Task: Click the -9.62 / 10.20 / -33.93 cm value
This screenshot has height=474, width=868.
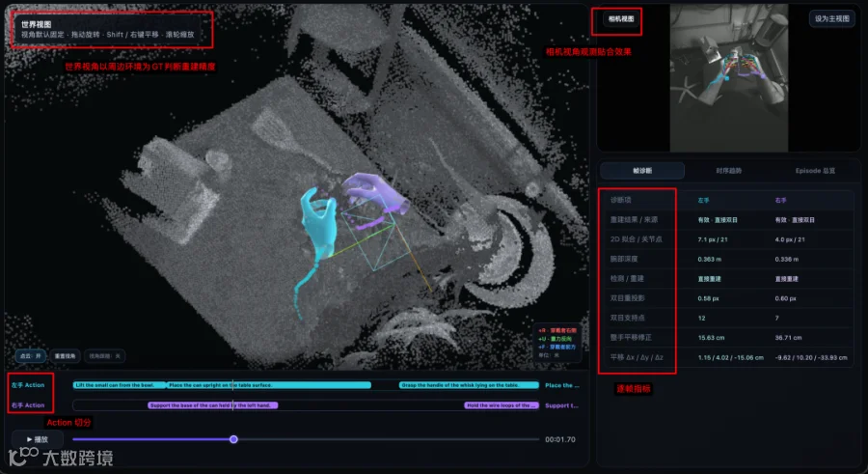Action: (x=811, y=357)
